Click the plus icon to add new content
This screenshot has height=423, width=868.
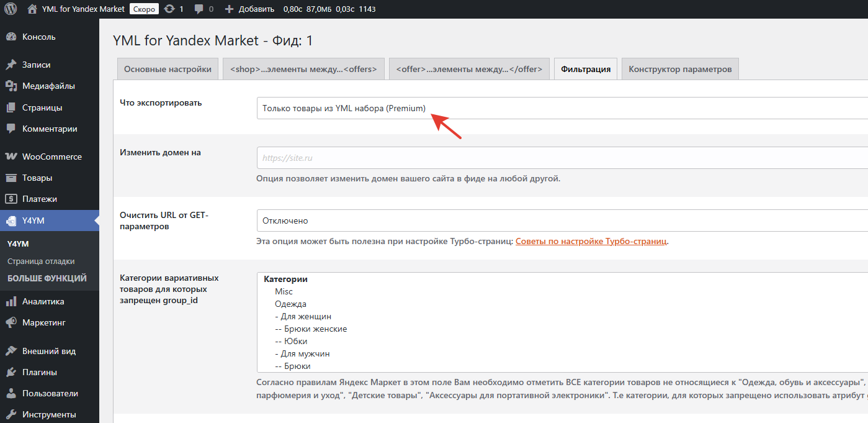click(x=229, y=9)
